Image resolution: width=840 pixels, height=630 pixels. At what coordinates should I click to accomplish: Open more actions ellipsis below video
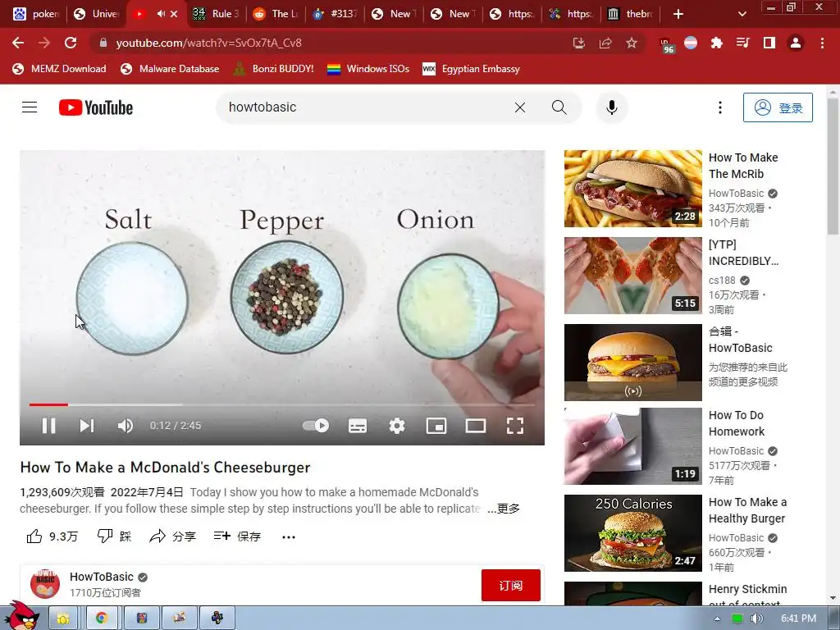click(x=289, y=536)
